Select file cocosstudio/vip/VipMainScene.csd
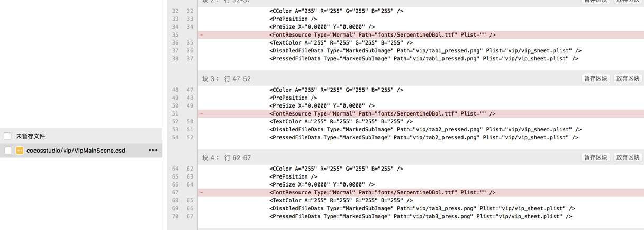644x230 pixels. tap(76, 151)
